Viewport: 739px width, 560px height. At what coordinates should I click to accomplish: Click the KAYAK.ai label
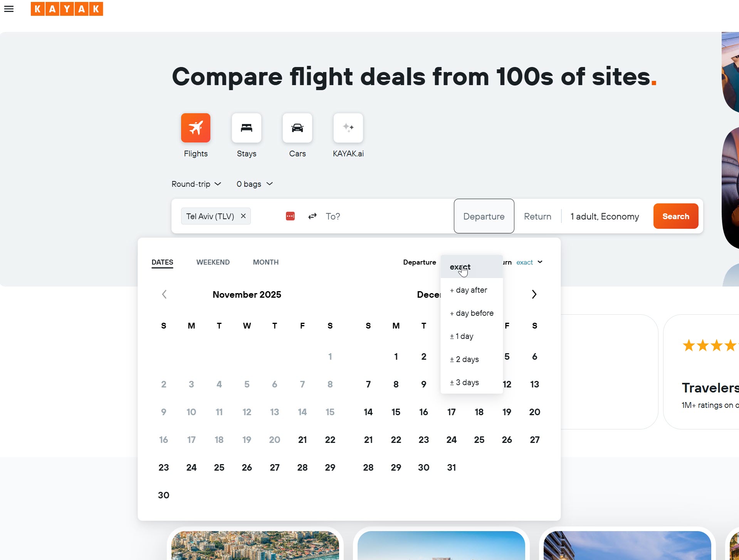point(348,154)
